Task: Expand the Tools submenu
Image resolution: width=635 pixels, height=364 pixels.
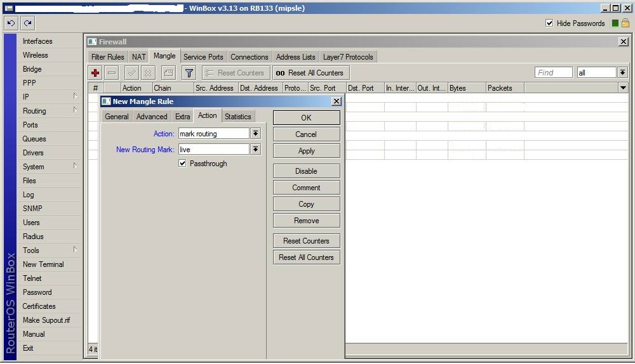Action: [x=76, y=250]
